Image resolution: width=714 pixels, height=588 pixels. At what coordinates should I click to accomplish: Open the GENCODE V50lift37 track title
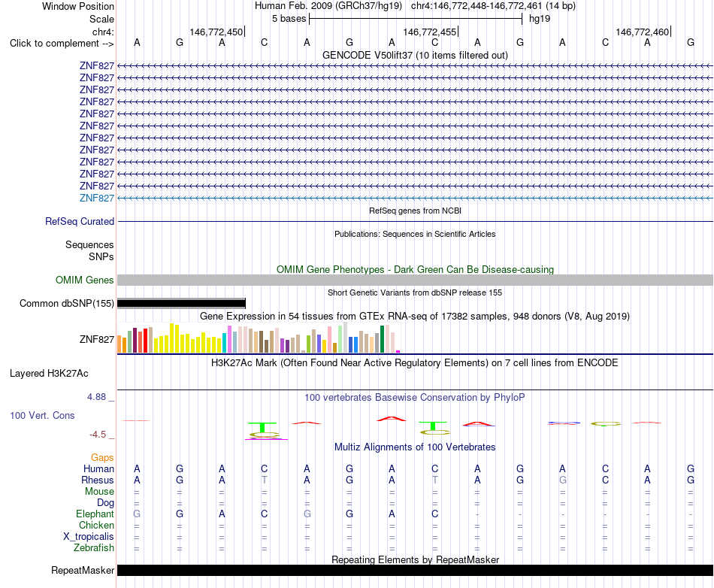pyautogui.click(x=415, y=55)
